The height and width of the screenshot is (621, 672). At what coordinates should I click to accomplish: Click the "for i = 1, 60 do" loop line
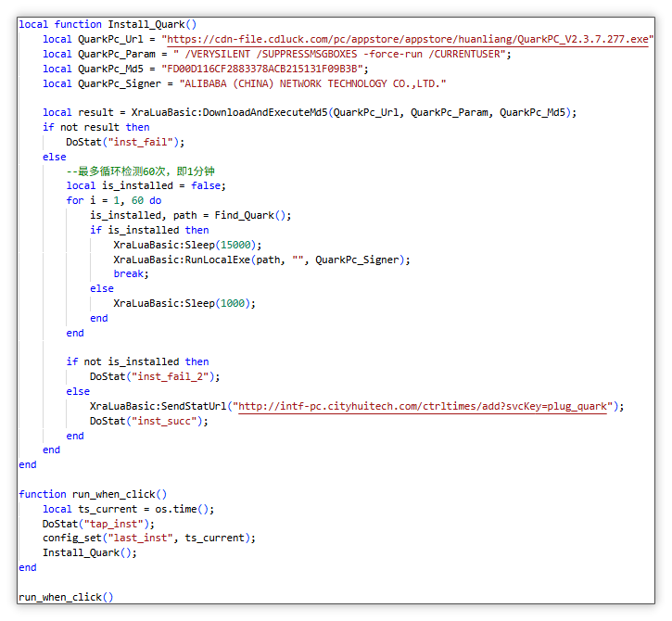(x=113, y=200)
